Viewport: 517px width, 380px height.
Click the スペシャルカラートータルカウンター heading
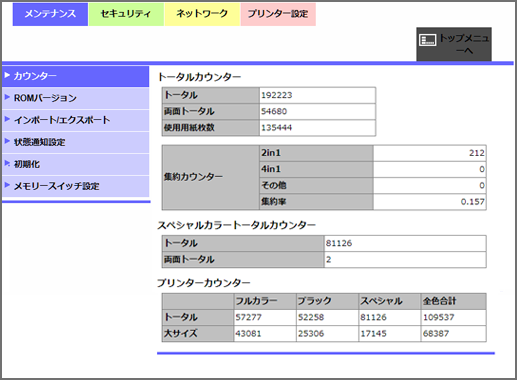[x=236, y=226]
